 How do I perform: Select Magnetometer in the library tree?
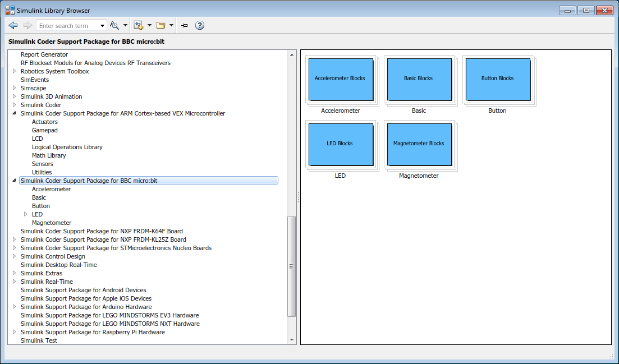(x=51, y=223)
